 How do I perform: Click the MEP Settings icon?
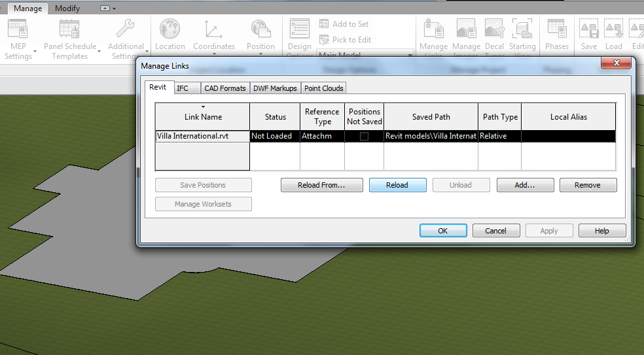coord(18,30)
